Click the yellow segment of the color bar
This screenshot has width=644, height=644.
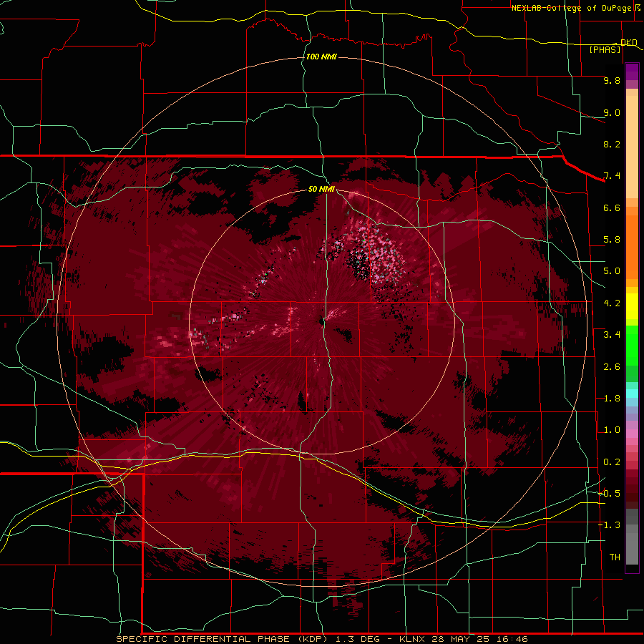[x=632, y=306]
